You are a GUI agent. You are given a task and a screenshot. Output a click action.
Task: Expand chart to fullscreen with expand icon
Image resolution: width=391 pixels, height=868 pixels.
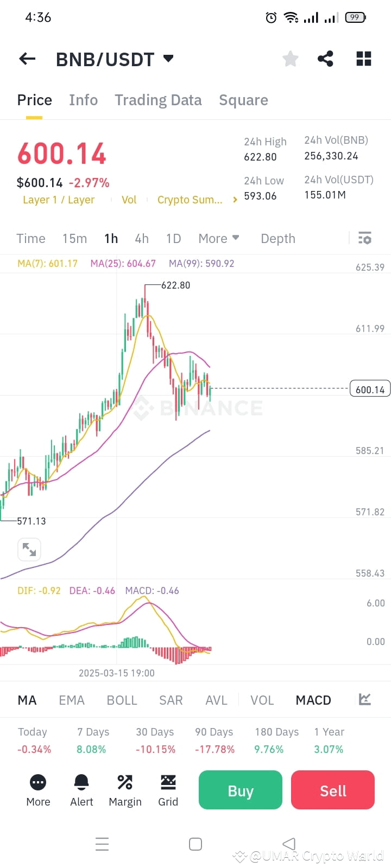point(29,549)
